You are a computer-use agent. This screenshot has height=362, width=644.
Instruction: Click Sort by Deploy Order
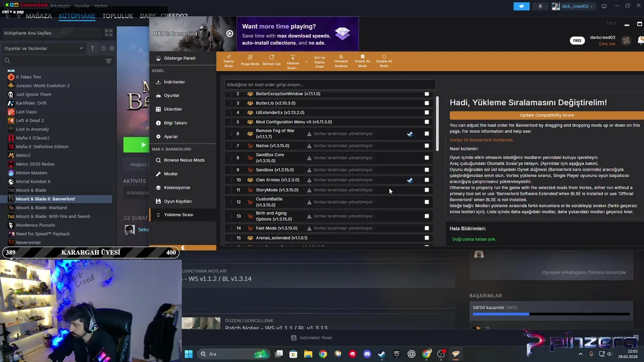[319, 62]
